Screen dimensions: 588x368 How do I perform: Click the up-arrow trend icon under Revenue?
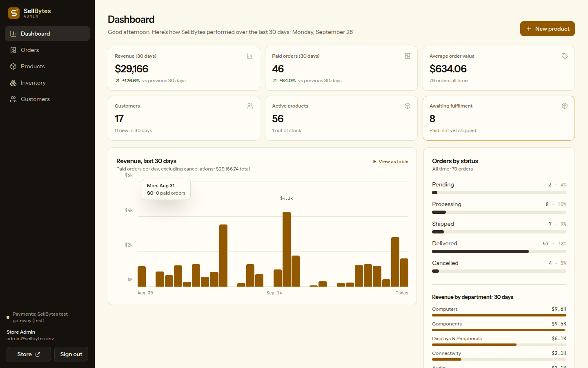pos(118,81)
